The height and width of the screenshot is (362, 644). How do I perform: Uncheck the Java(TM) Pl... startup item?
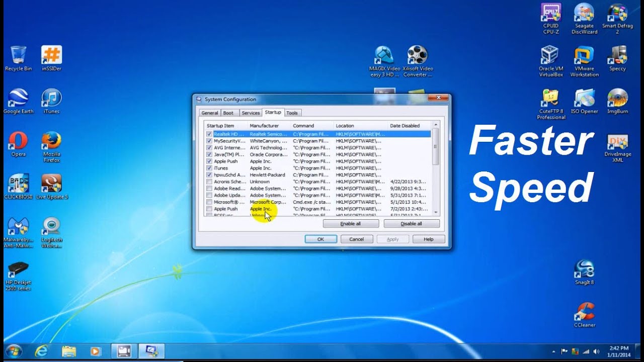click(x=209, y=154)
